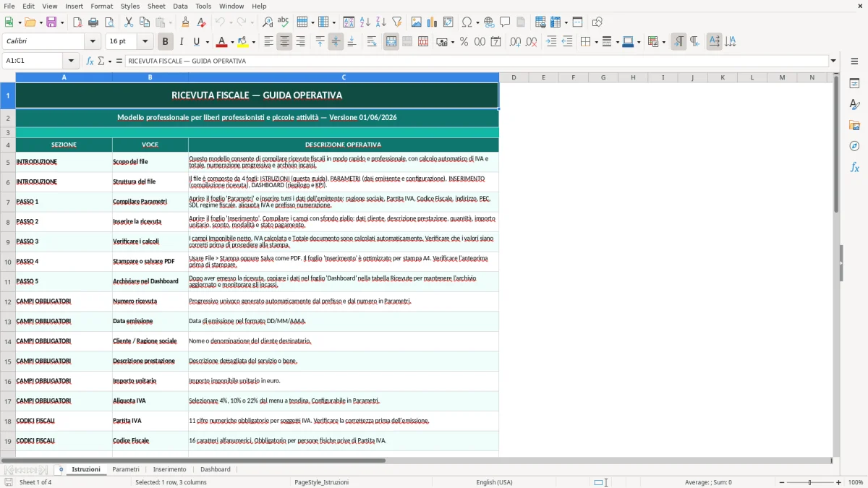Click the Save document icon
Viewport: 868px width, 488px height.
51,22
